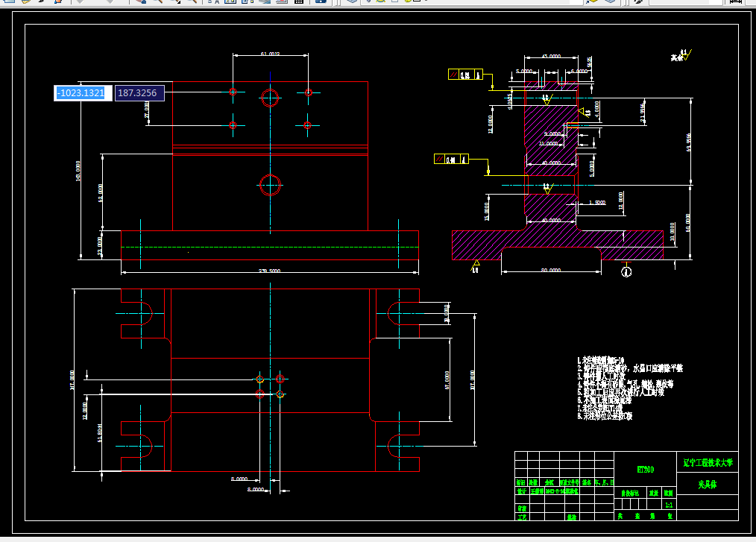Image resolution: width=756 pixels, height=542 pixels.
Task: Select the 4.0000 dimension text
Action: click(598, 110)
